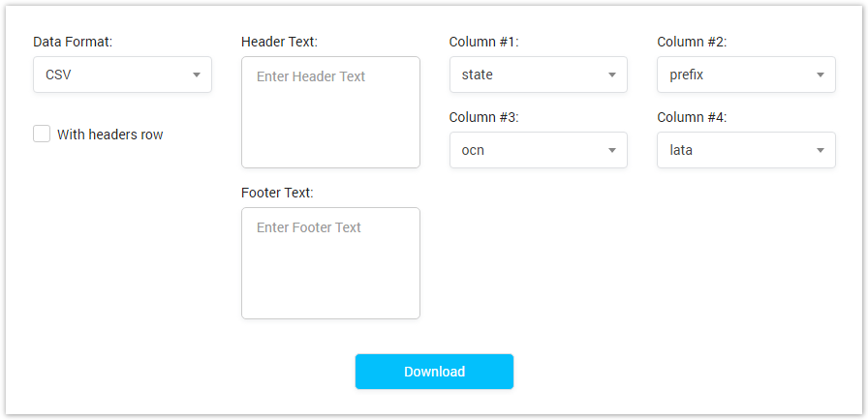Click the arrow icon in Column #3 dropdown
Image resolution: width=868 pixels, height=420 pixels.
612,150
